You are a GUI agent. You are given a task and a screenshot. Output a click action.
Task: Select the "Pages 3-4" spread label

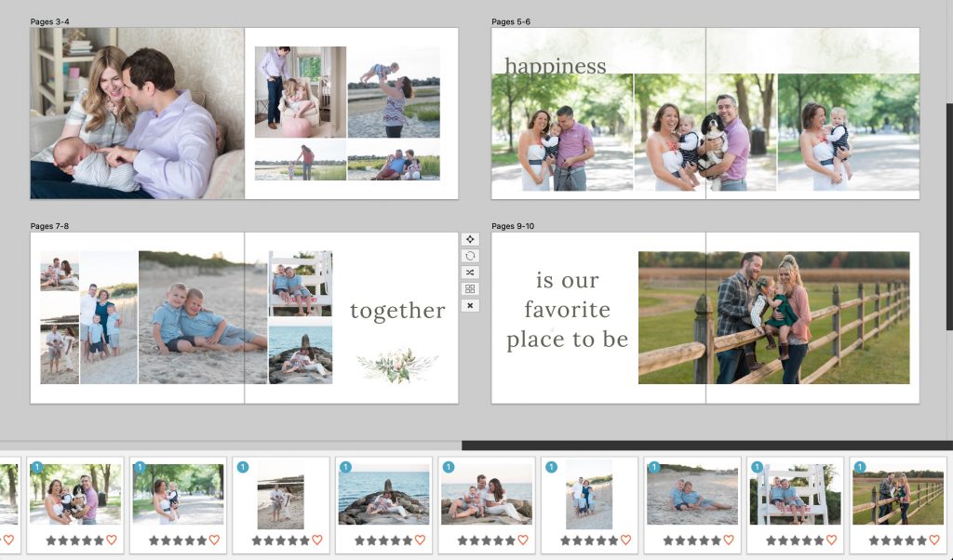(x=50, y=21)
